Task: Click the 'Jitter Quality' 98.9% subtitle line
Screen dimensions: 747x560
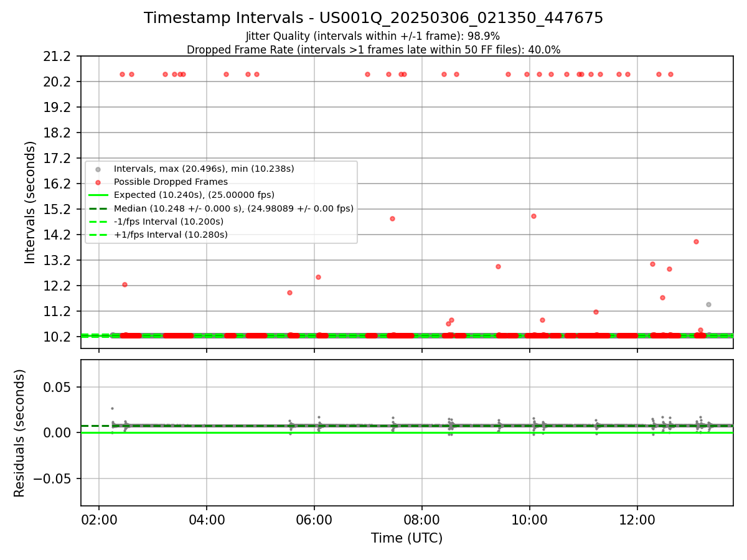Action: point(373,36)
